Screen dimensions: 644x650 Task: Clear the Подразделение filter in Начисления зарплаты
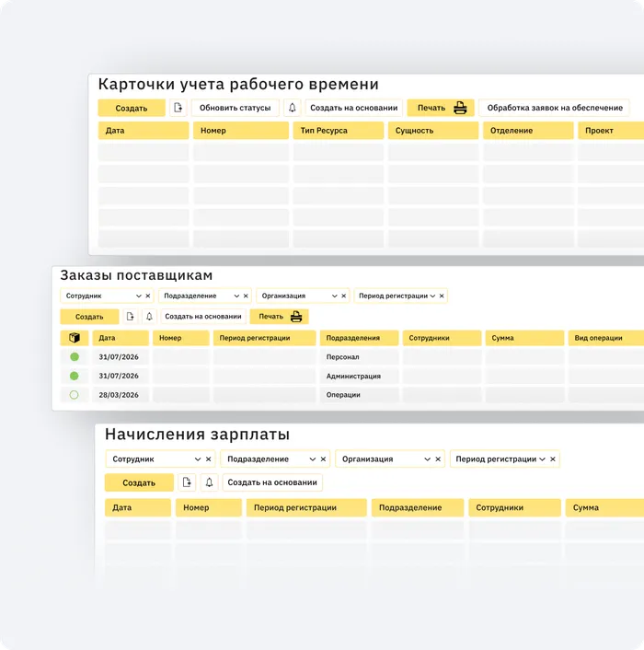coord(324,458)
